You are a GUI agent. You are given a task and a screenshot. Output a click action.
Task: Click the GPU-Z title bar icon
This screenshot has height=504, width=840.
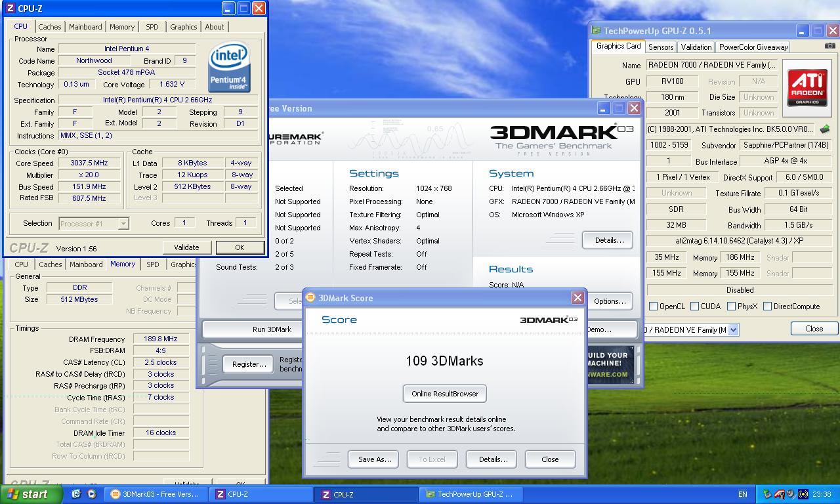[596, 30]
